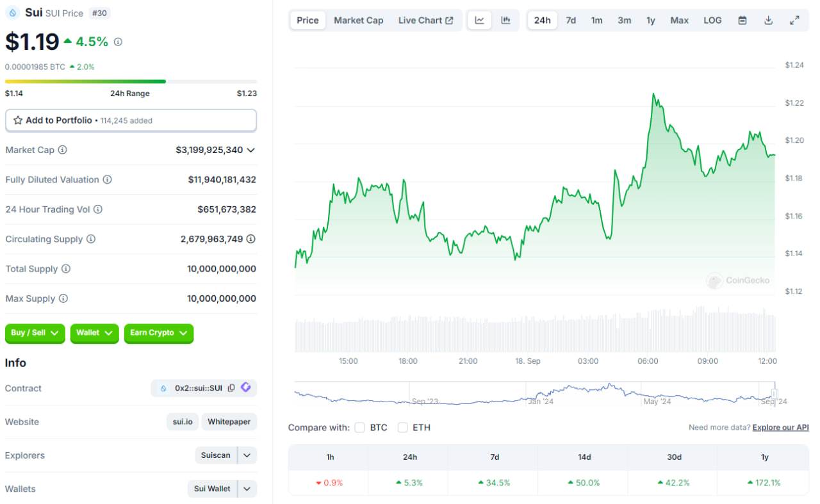Click the $3,199,925,340 market cap value

coord(209,150)
